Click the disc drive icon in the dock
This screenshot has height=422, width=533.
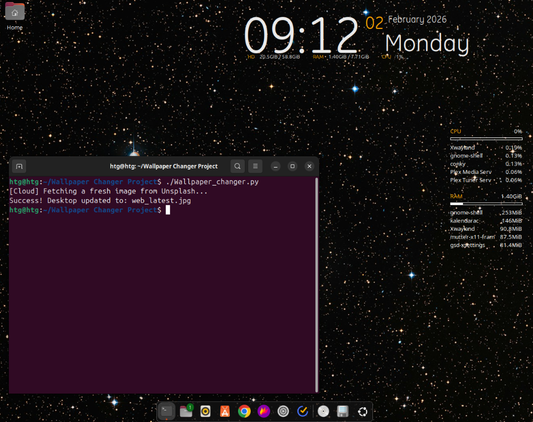(x=323, y=411)
